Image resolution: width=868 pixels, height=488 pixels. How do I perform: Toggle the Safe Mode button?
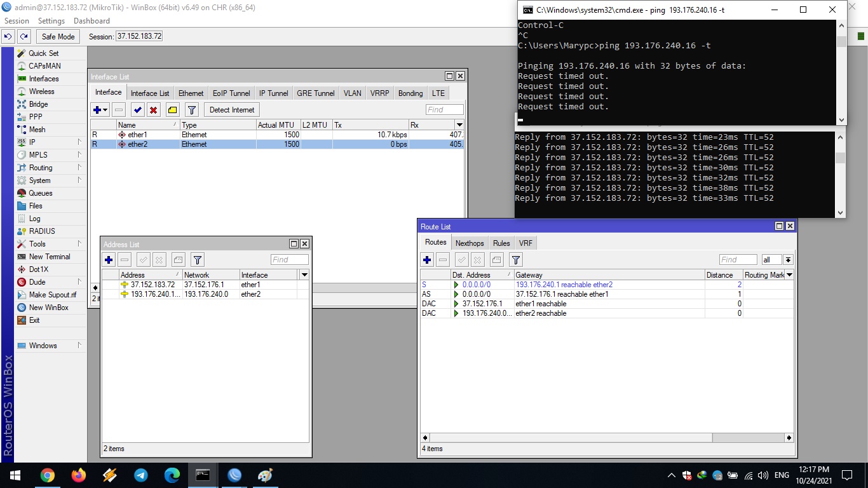click(x=58, y=37)
